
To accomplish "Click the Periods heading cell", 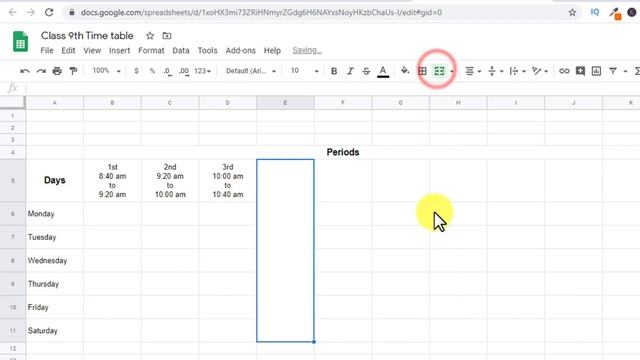I will point(343,152).
